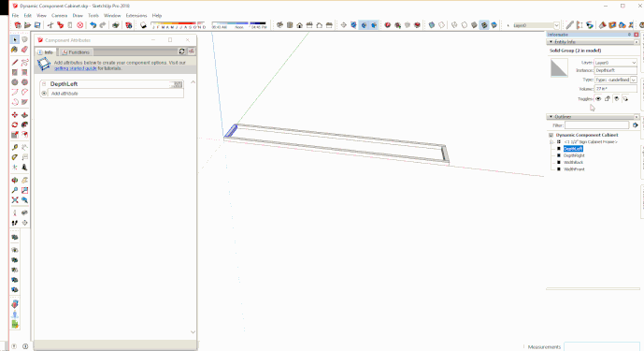This screenshot has width=644, height=351.
Task: Refresh the Component Attributes panel
Action: 182,51
